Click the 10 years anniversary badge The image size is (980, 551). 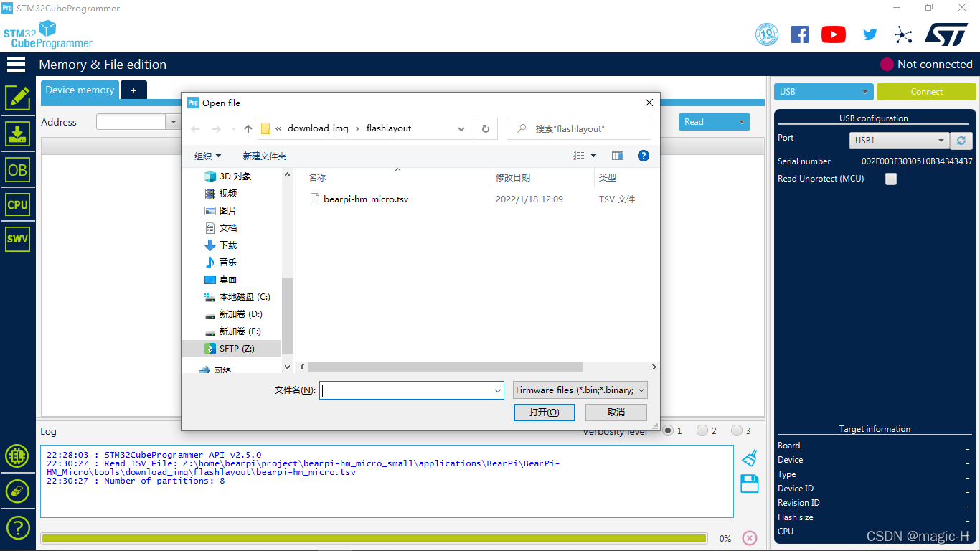tap(767, 34)
